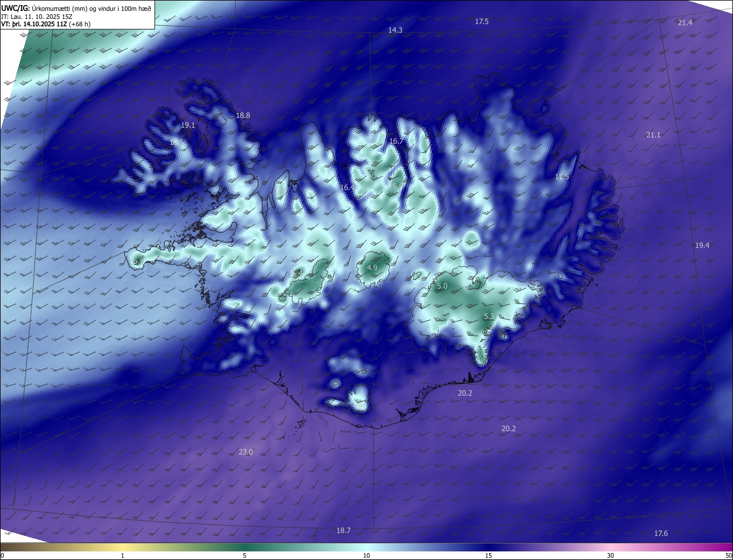Screen dimensions: 733x560
Task: Click the 6.0 value label
Action: click(398, 186)
